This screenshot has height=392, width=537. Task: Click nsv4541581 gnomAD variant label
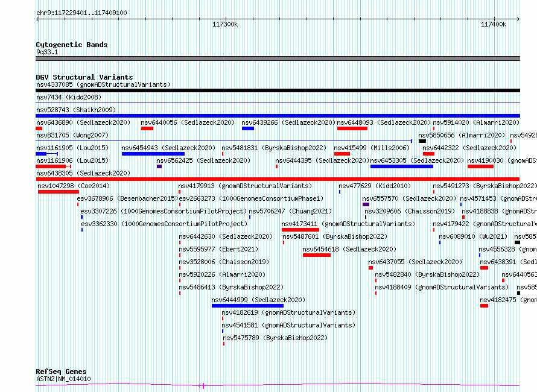[288, 325]
